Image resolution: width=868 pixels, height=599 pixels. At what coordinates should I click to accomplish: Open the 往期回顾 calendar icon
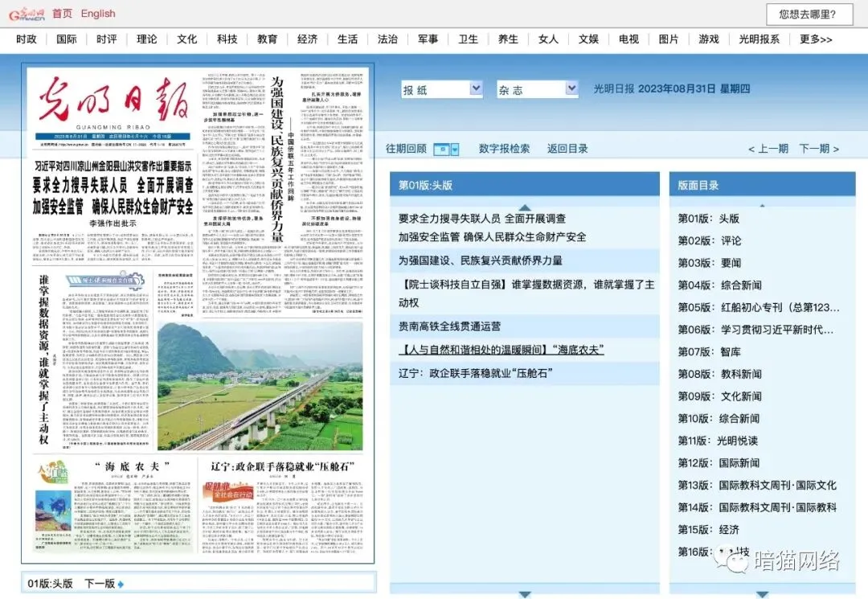(441, 149)
